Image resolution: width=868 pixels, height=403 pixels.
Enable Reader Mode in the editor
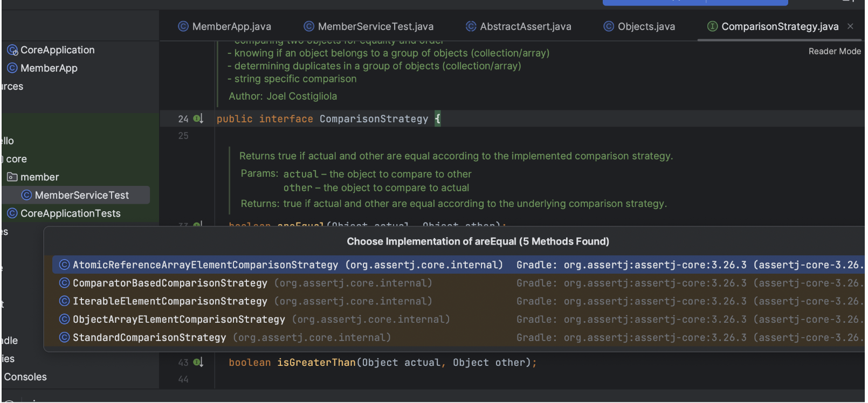(835, 51)
